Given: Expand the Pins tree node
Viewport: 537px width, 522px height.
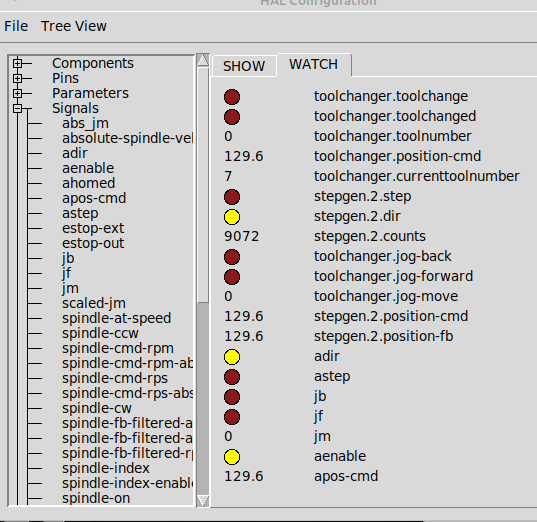Looking at the screenshot, I should (x=17, y=78).
